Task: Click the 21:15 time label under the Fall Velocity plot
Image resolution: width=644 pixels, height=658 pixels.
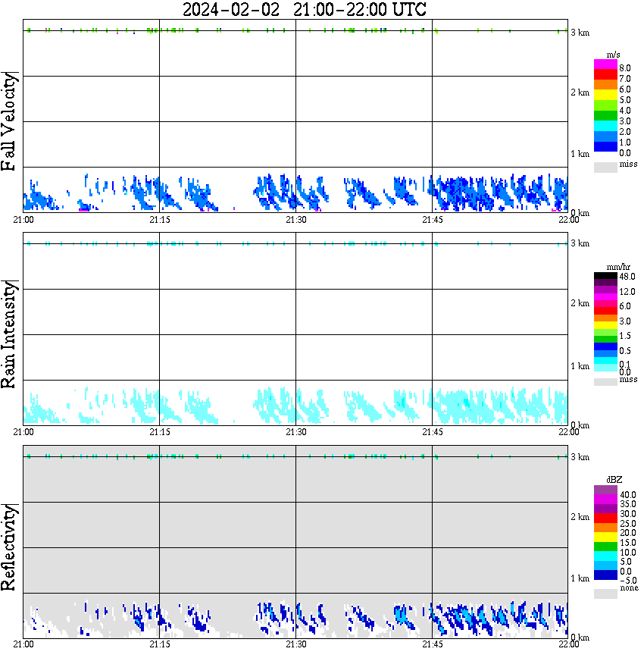Action: (x=160, y=220)
